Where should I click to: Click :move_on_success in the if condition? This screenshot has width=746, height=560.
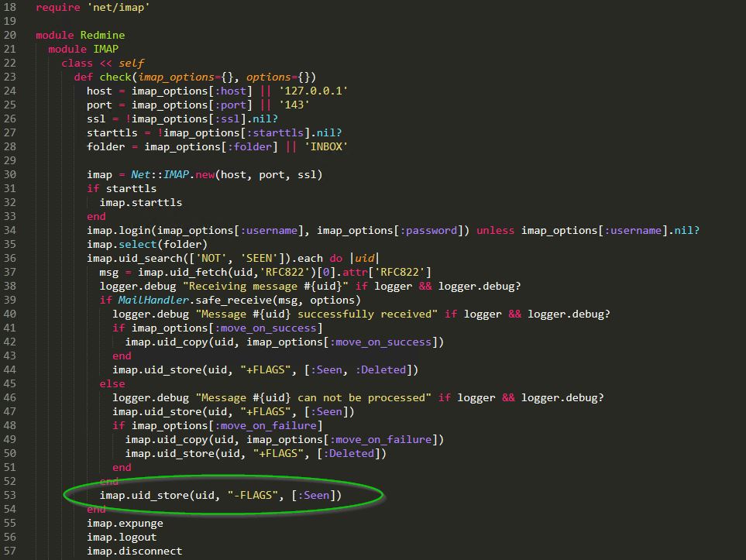click(x=266, y=328)
